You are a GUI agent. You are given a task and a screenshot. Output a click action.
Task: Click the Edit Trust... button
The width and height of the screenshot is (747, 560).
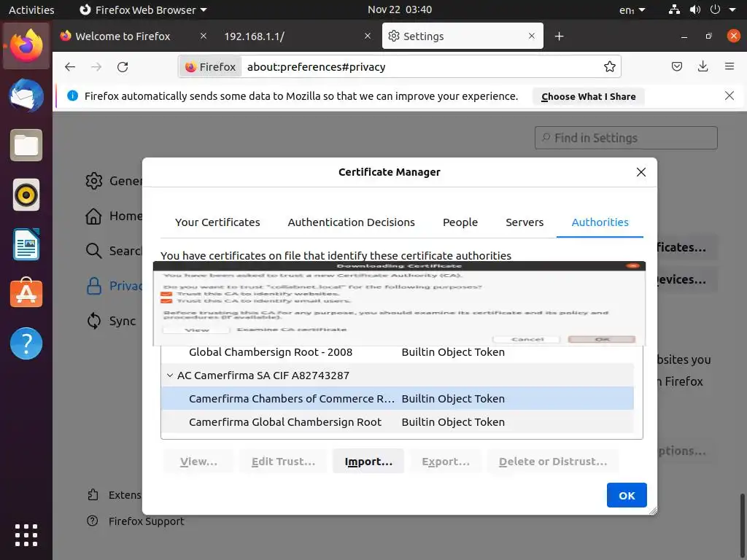284,462
